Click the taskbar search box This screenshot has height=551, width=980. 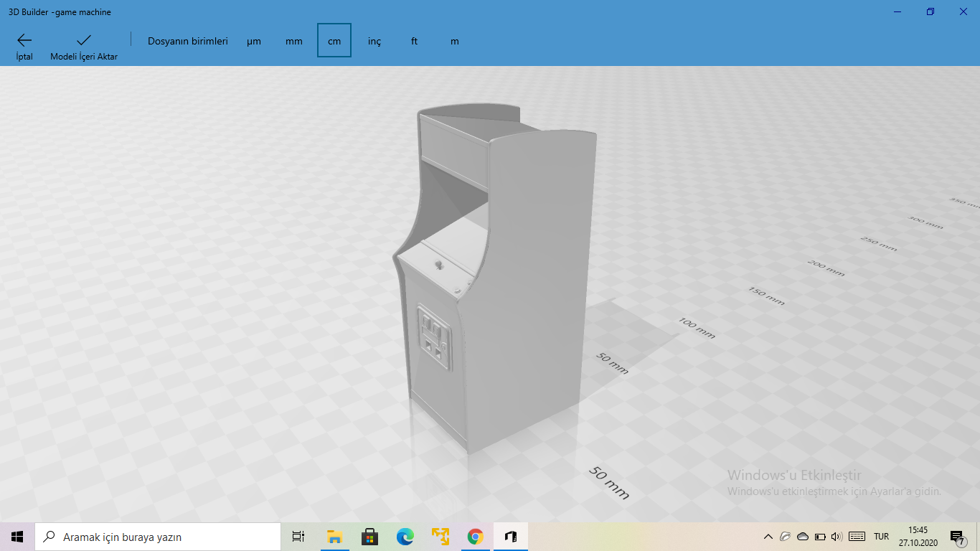158,537
